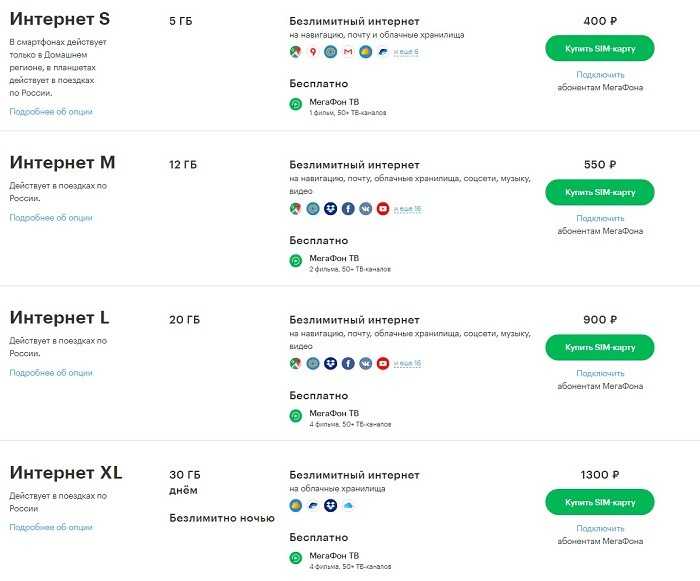The height and width of the screenshot is (581, 700).
Task: Buy SIM card for Интернет S at 400 ₽
Action: coord(600,48)
